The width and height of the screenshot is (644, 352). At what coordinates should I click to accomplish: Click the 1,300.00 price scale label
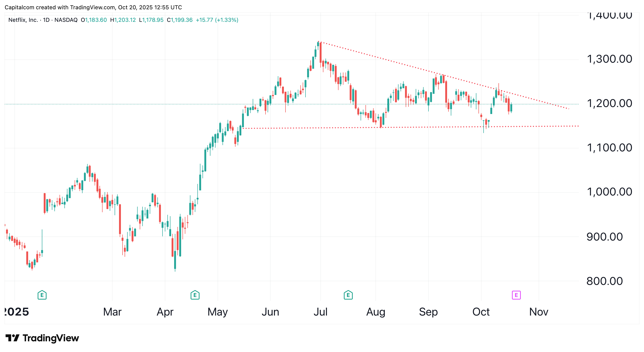[609, 59]
